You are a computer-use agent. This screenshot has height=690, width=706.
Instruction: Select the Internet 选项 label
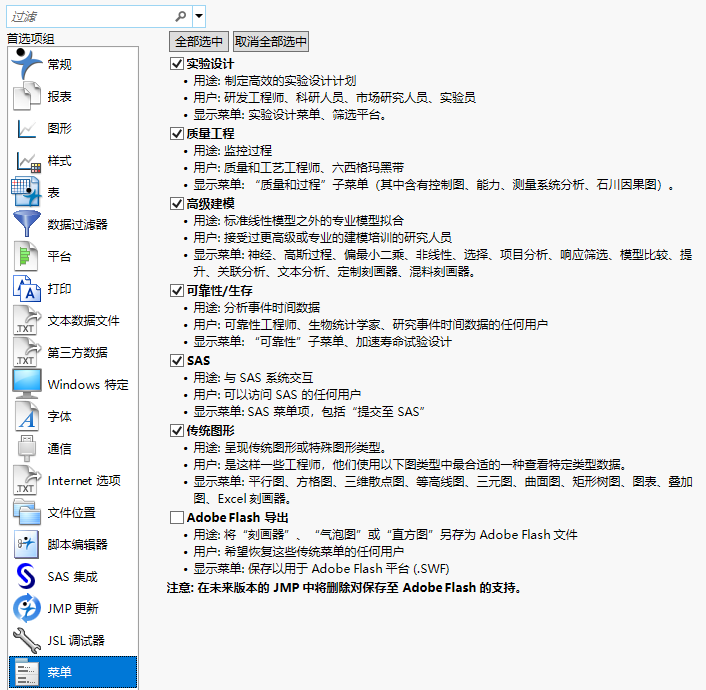[84, 481]
